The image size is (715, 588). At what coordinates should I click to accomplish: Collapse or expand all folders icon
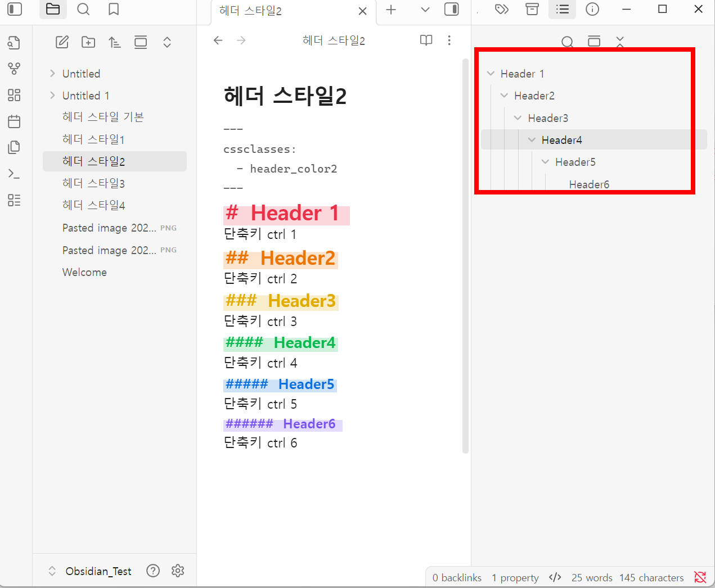pos(167,42)
